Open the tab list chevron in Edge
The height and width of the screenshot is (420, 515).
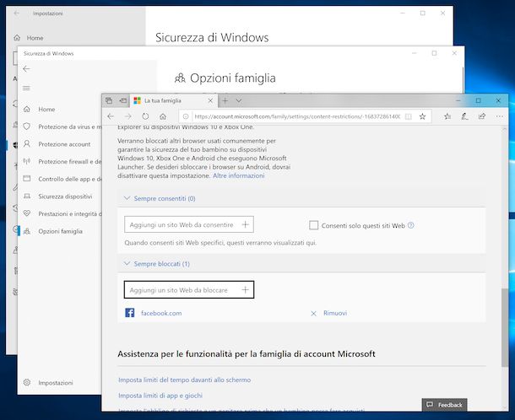pyautogui.click(x=239, y=100)
